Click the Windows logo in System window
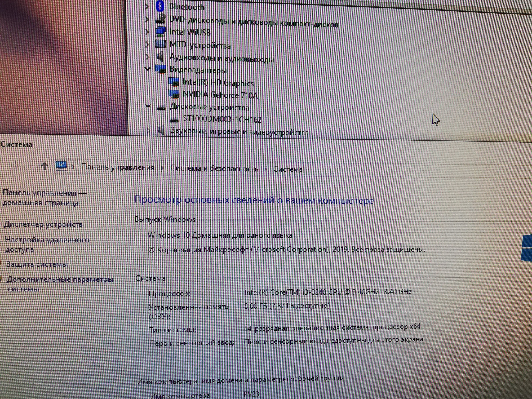 pos(527,248)
